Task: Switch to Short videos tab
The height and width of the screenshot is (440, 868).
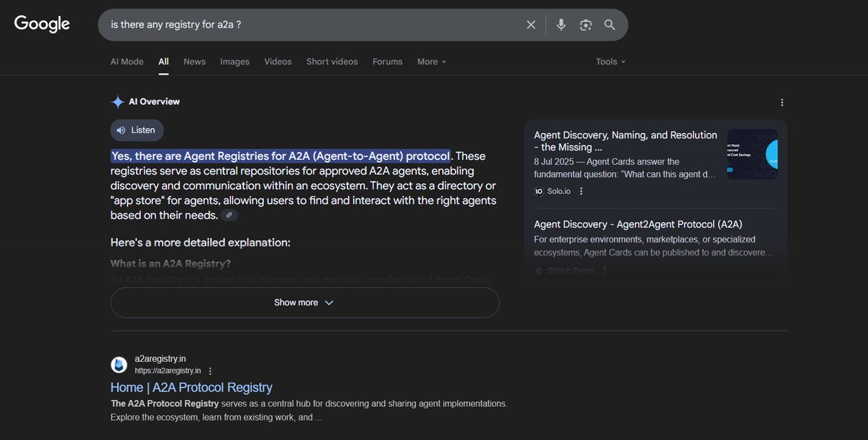Action: click(x=332, y=62)
